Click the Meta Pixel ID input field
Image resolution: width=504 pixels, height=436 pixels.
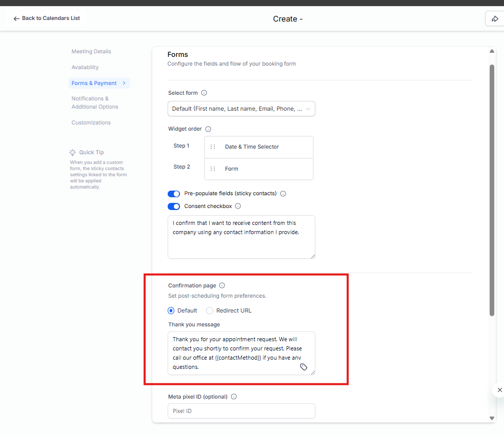[x=241, y=411]
